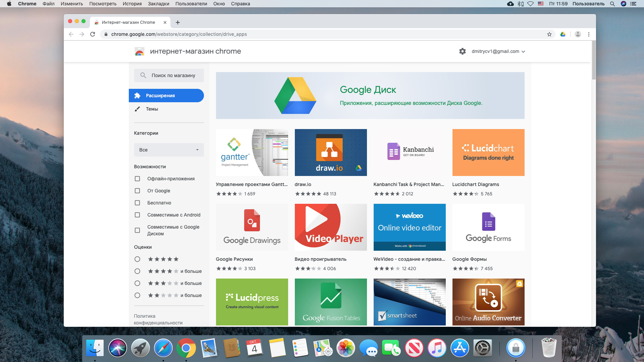Viewport: 644px width, 362px height.
Task: Open Video Player thumbnail
Action: pos(331,227)
